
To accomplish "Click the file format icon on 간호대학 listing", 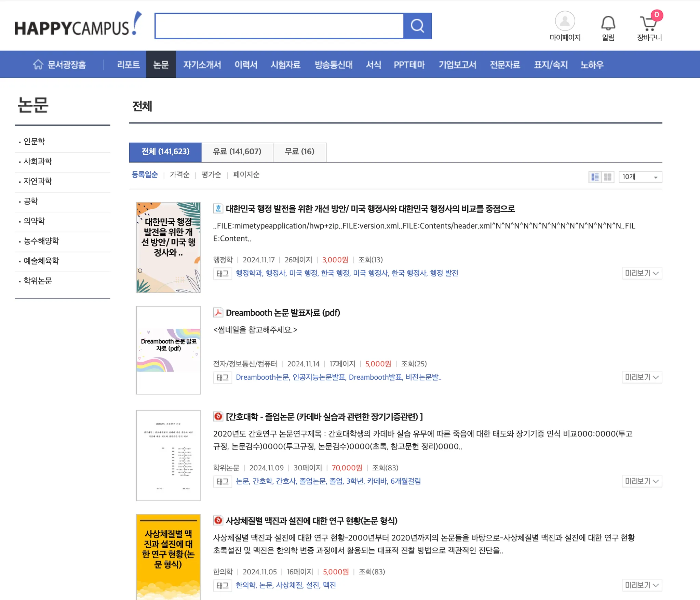I will pyautogui.click(x=218, y=417).
